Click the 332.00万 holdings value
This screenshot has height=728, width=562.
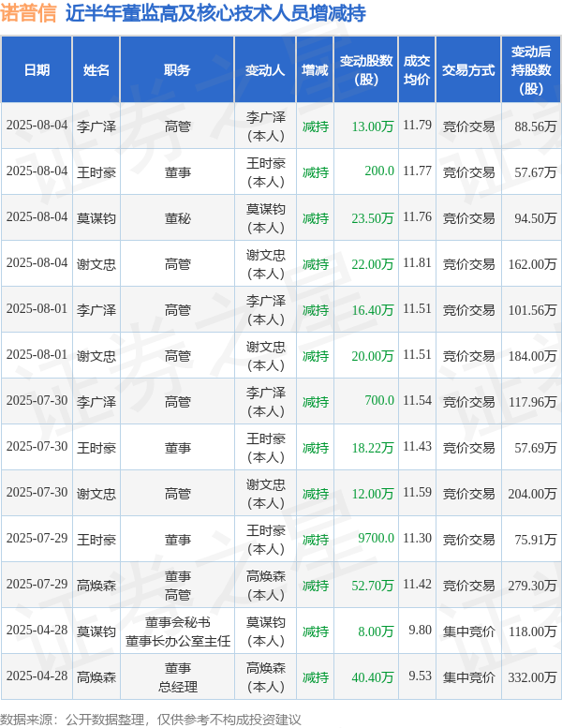point(532,677)
